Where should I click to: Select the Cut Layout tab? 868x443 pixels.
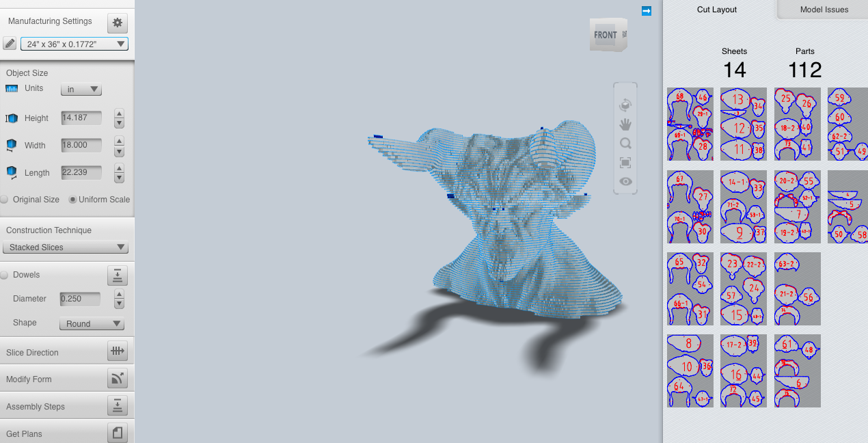point(717,10)
